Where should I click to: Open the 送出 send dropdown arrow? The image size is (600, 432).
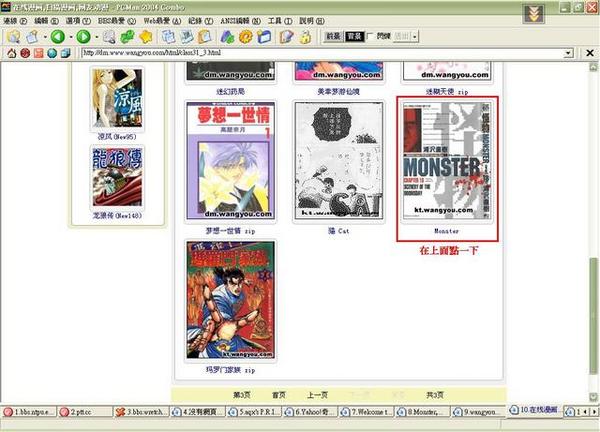pos(415,37)
